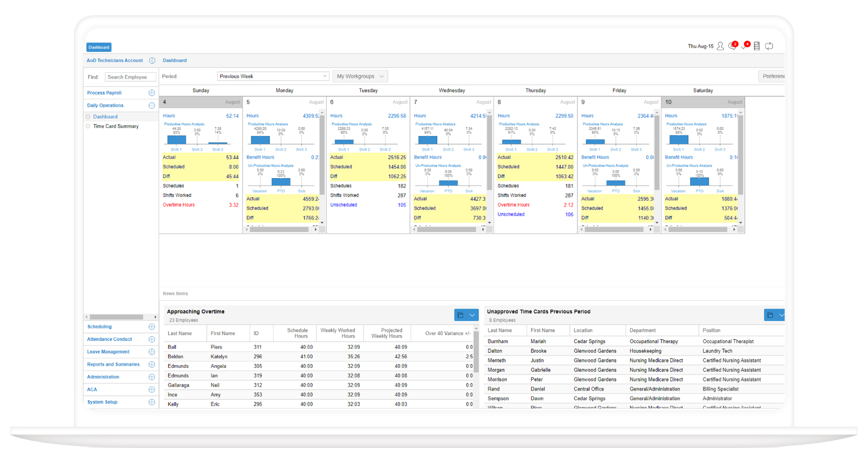The height and width of the screenshot is (461, 868).
Task: Open the Previous Week period dropdown
Action: 273,76
